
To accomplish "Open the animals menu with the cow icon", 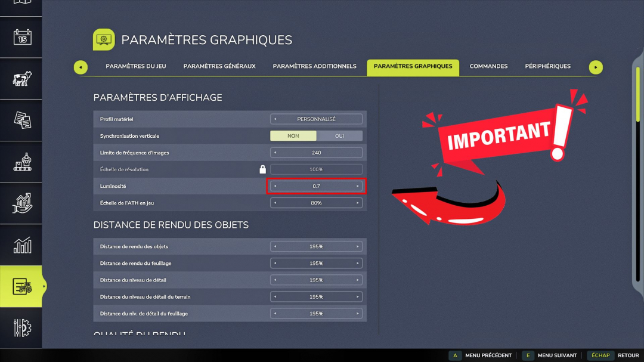I will [x=21, y=79].
